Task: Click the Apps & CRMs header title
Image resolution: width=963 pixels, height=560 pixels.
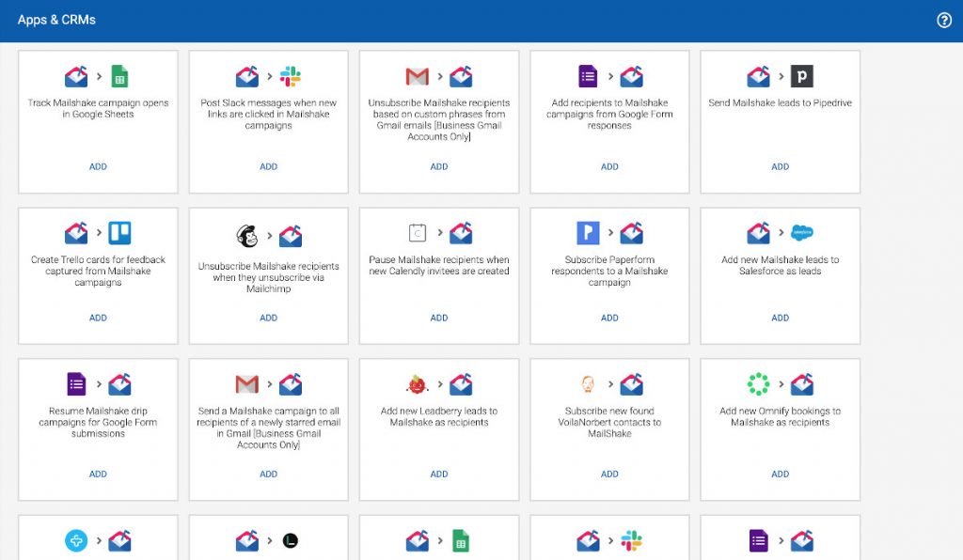Action: (56, 20)
